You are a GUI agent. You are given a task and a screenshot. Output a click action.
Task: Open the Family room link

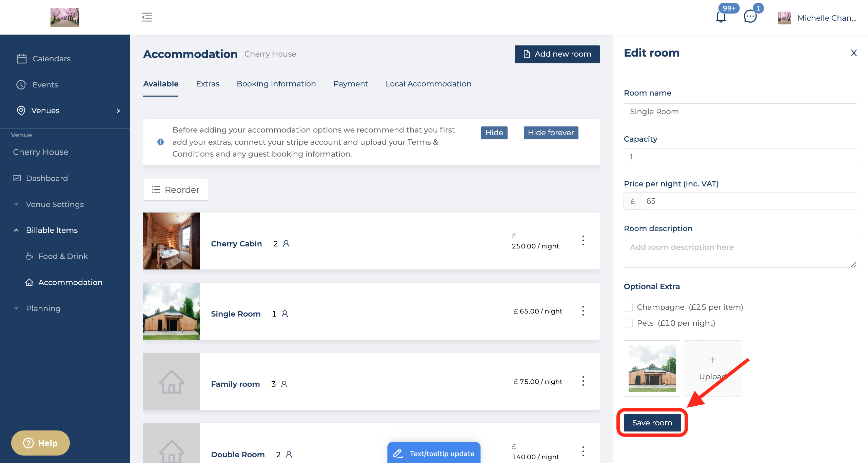coord(235,384)
